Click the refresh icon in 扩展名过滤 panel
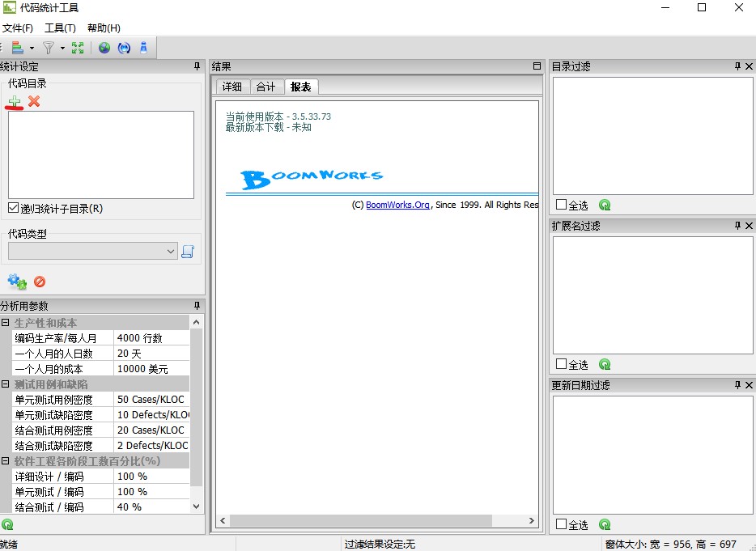756x551 pixels. 605,365
